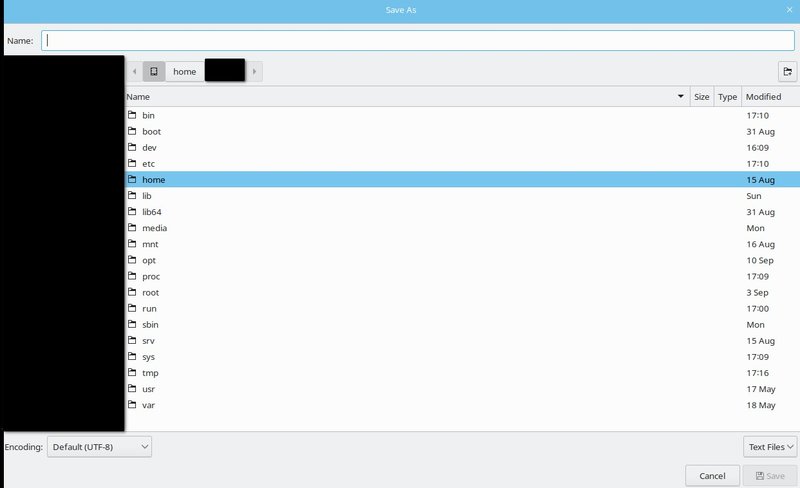This screenshot has height=488, width=800.
Task: Click the folder icon next to tmp
Action: pos(132,372)
